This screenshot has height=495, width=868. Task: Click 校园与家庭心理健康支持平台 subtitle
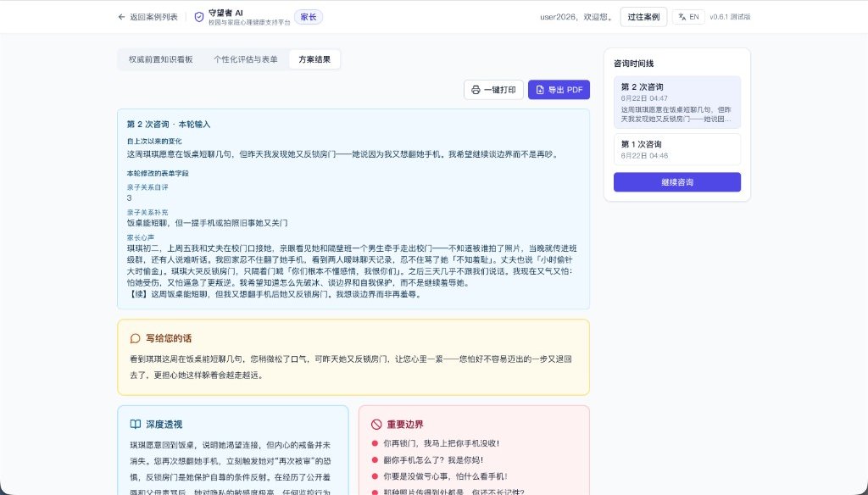pyautogui.click(x=249, y=23)
